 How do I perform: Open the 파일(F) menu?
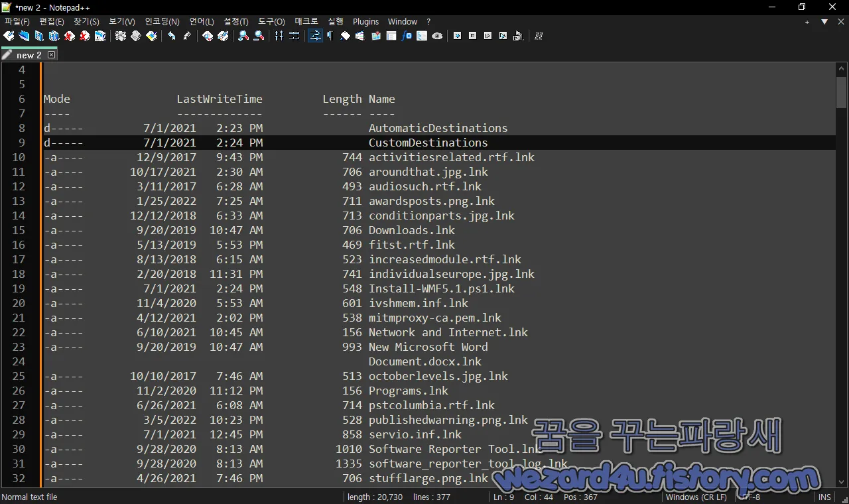coord(17,22)
